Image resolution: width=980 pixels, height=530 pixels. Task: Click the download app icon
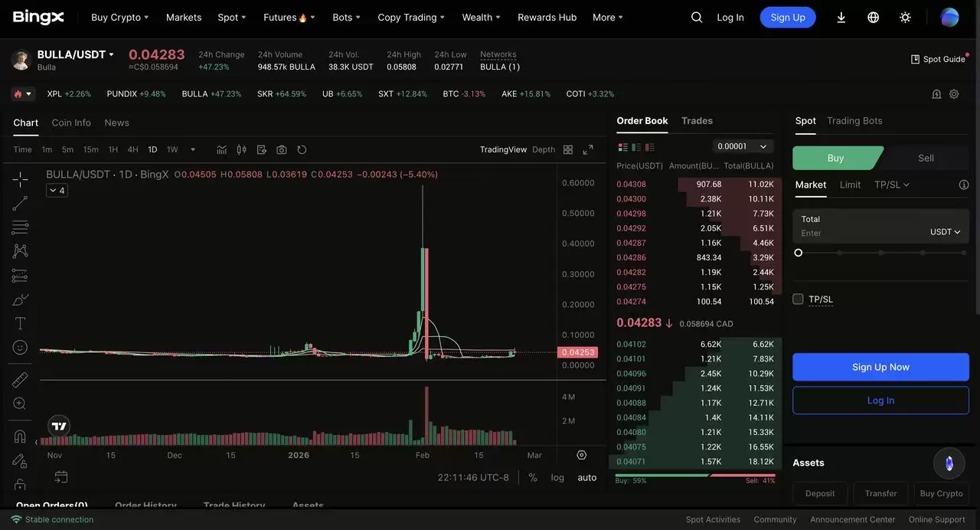click(841, 17)
